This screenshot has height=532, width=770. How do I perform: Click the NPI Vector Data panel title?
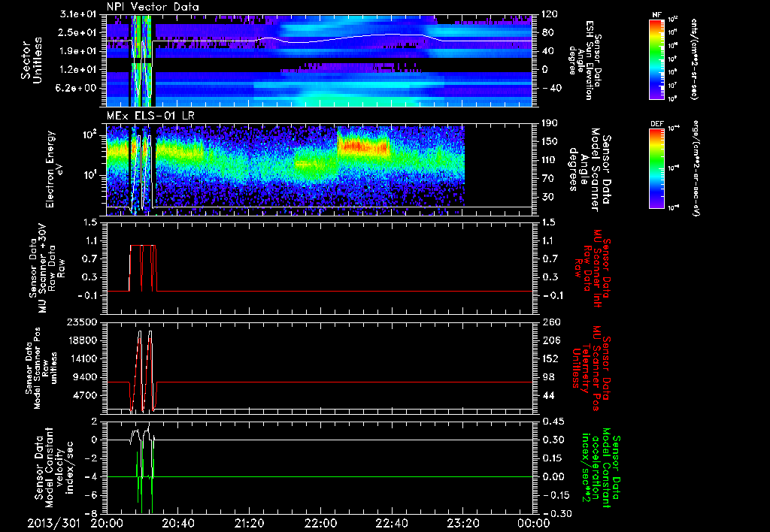(153, 7)
